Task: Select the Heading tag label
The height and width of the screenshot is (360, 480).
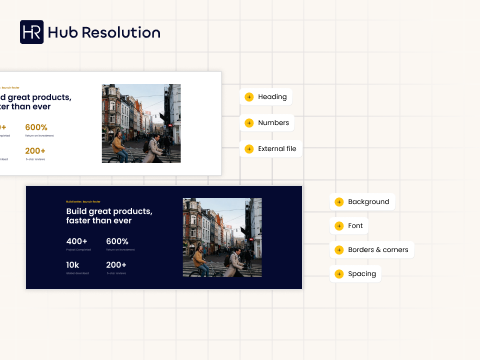Action: [272, 97]
